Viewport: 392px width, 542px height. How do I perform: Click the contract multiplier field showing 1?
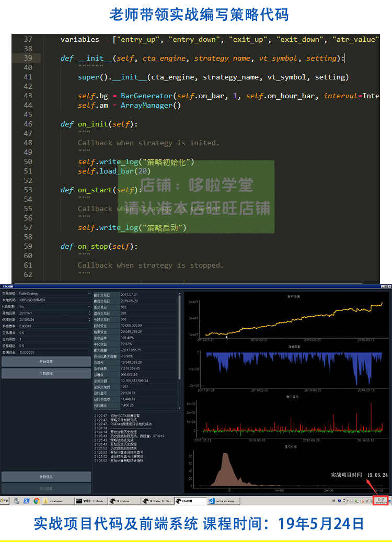click(x=54, y=339)
